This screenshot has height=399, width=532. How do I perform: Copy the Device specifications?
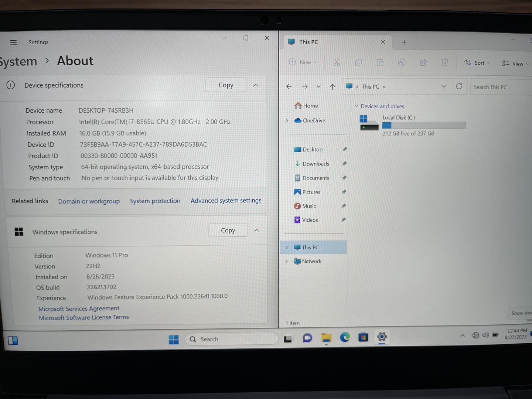(x=226, y=85)
